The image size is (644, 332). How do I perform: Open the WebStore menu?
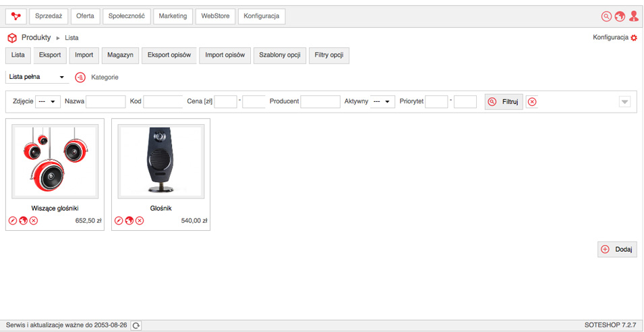tap(215, 16)
